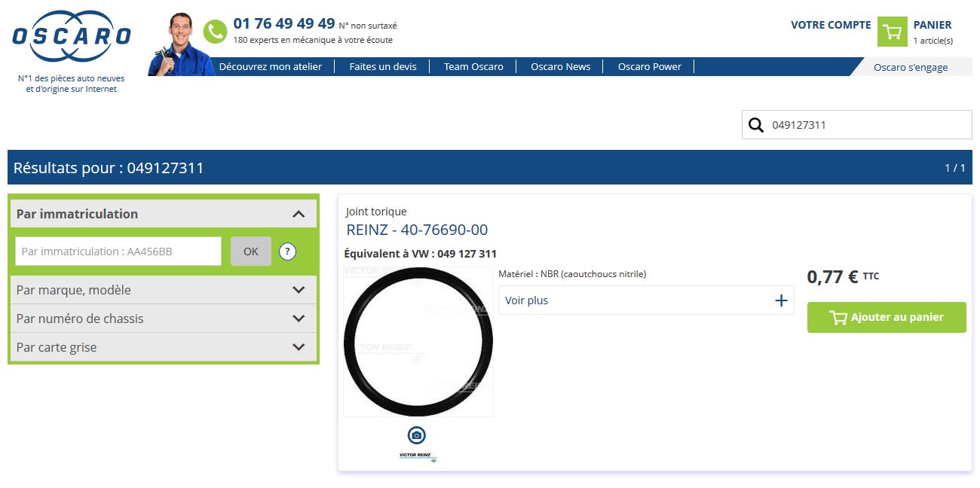The height and width of the screenshot is (488, 980).
Task: Click the 1 / 1 page indicator
Action: point(955,167)
